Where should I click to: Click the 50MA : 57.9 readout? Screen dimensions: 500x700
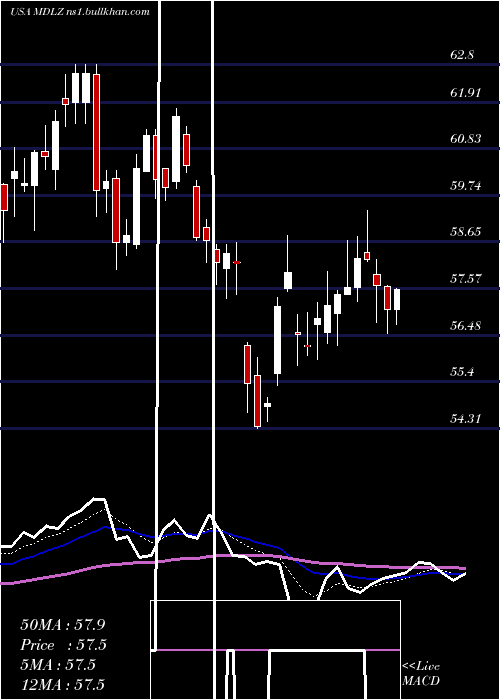(63, 625)
